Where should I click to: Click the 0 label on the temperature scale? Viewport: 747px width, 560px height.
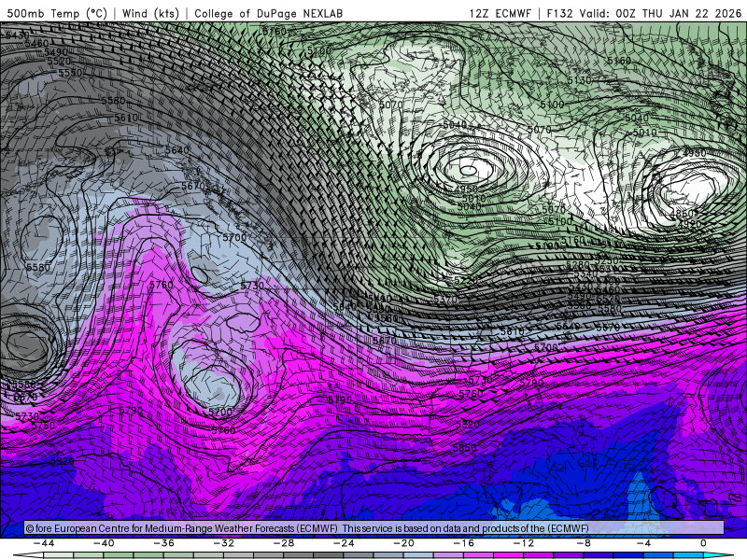coord(703,543)
